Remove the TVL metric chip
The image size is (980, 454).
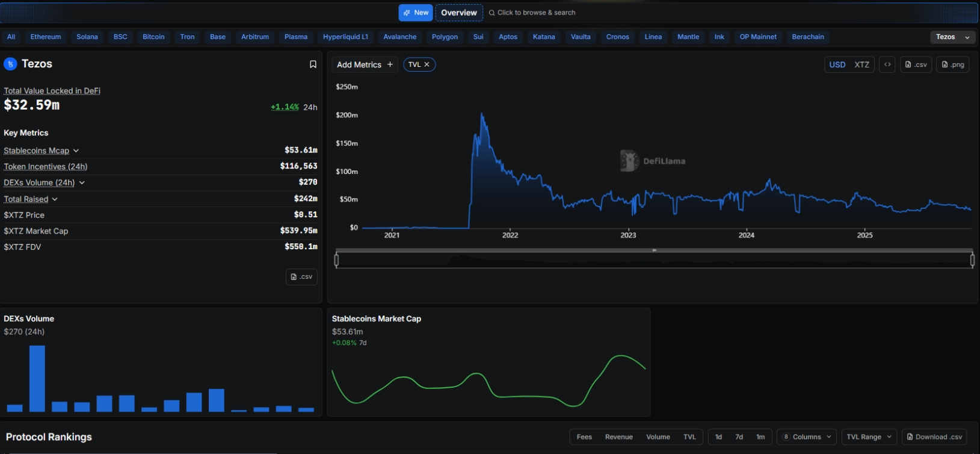point(427,64)
